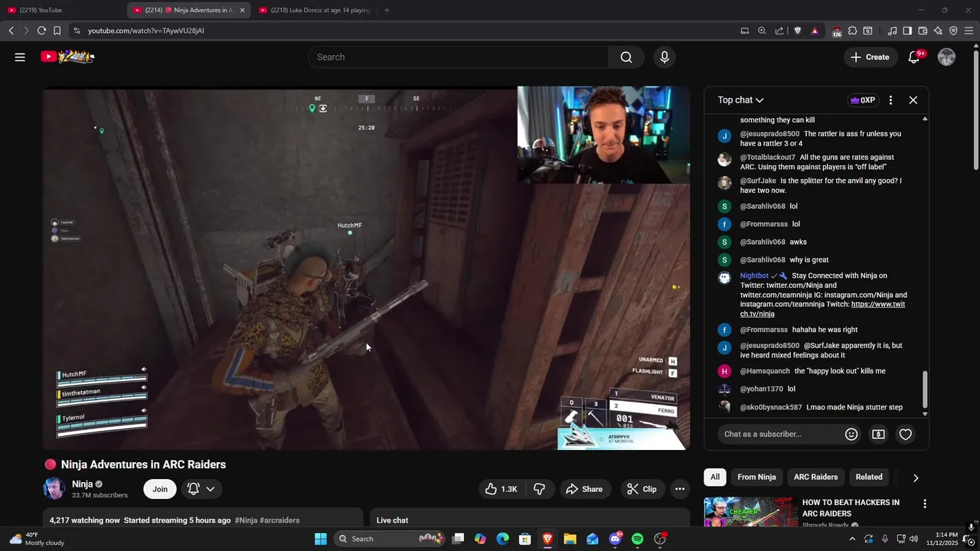
Task: Open the hackers in ARC Raiders thumbnail
Action: tap(750, 512)
